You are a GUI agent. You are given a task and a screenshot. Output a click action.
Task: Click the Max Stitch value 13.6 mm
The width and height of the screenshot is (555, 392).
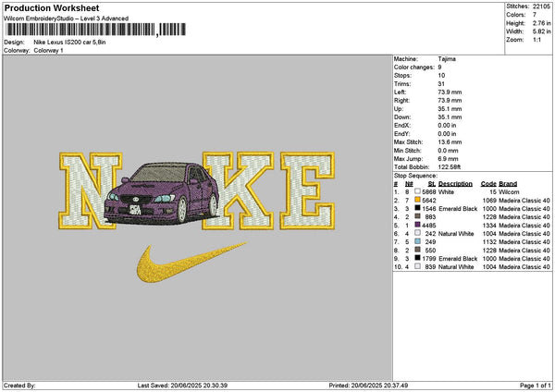coord(450,141)
